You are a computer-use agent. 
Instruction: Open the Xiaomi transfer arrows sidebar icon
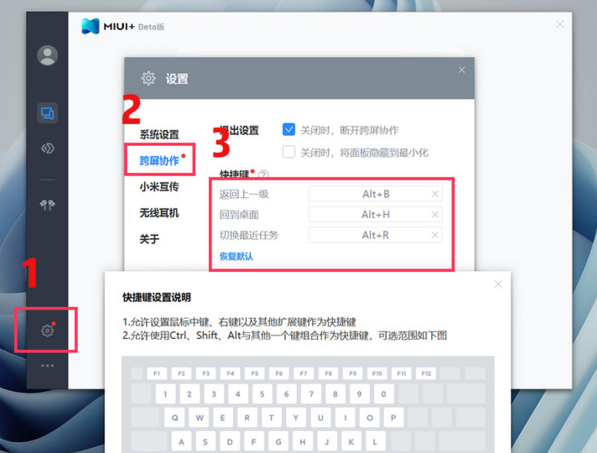click(47, 148)
